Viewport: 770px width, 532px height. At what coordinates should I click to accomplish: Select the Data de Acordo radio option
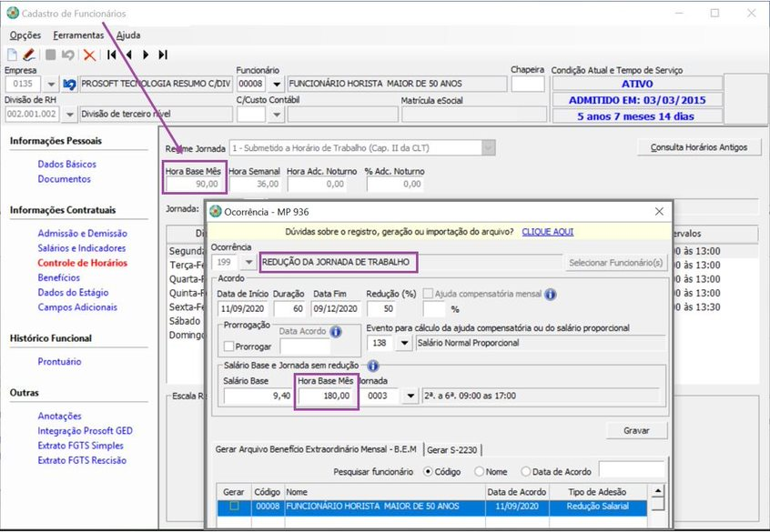click(526, 471)
